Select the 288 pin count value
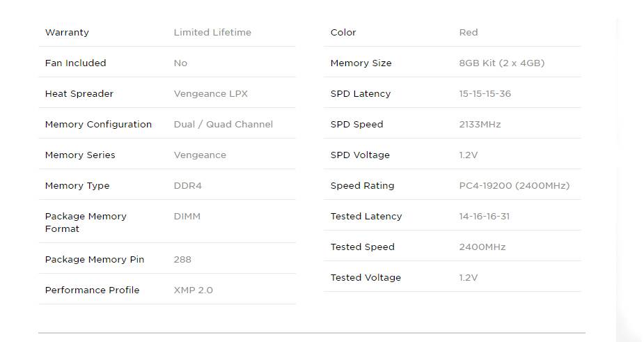Viewport: 644px width, 342px height. [182, 260]
